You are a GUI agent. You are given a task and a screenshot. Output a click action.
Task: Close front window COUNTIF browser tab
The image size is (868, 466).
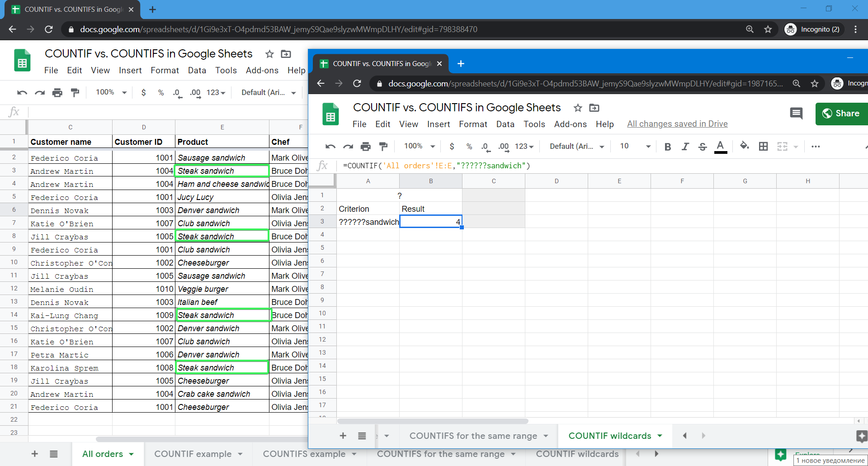pos(439,64)
